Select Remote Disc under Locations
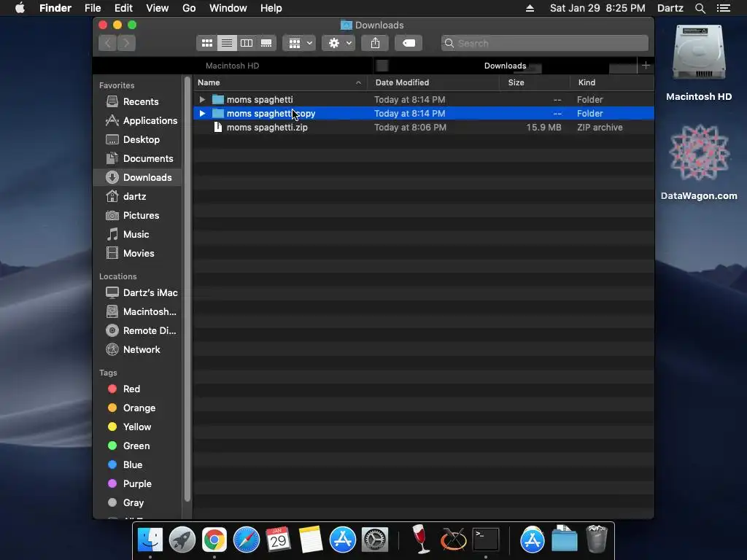Screen dimensions: 747x560 (x=138, y=330)
